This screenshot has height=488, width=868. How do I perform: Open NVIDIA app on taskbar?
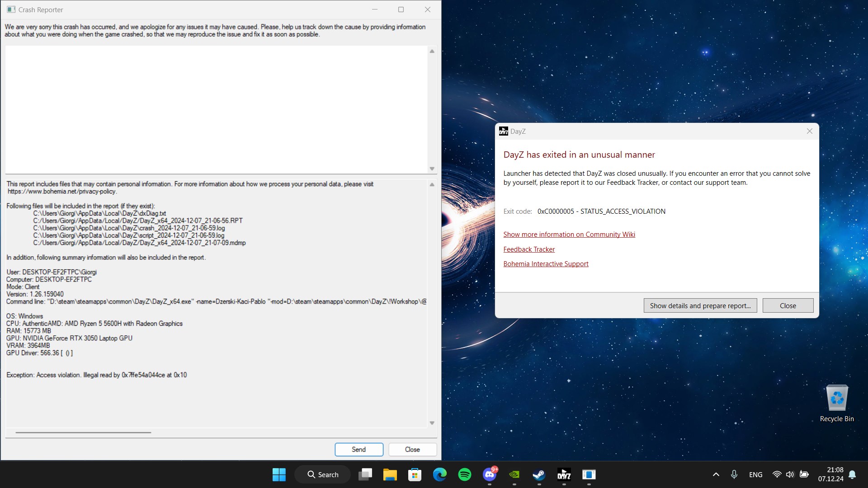[514, 474]
